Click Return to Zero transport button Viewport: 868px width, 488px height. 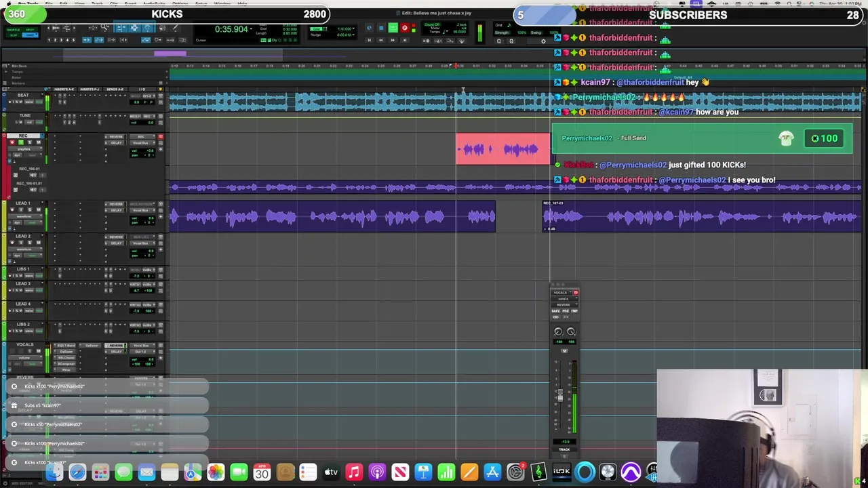coord(370,40)
